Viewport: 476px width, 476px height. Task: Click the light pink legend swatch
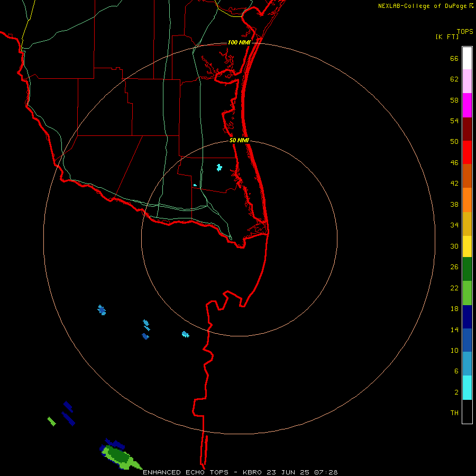(467, 81)
